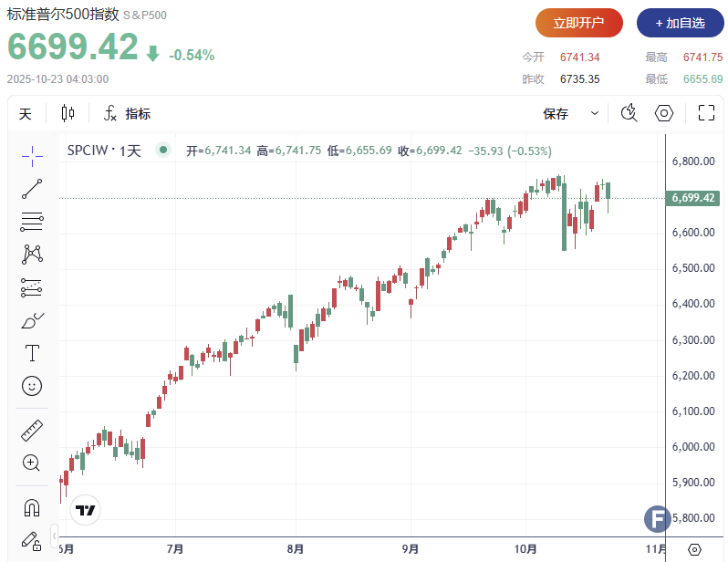Click the 立即开户 orange button
Viewport: 728px width, 562px height.
[x=578, y=22]
